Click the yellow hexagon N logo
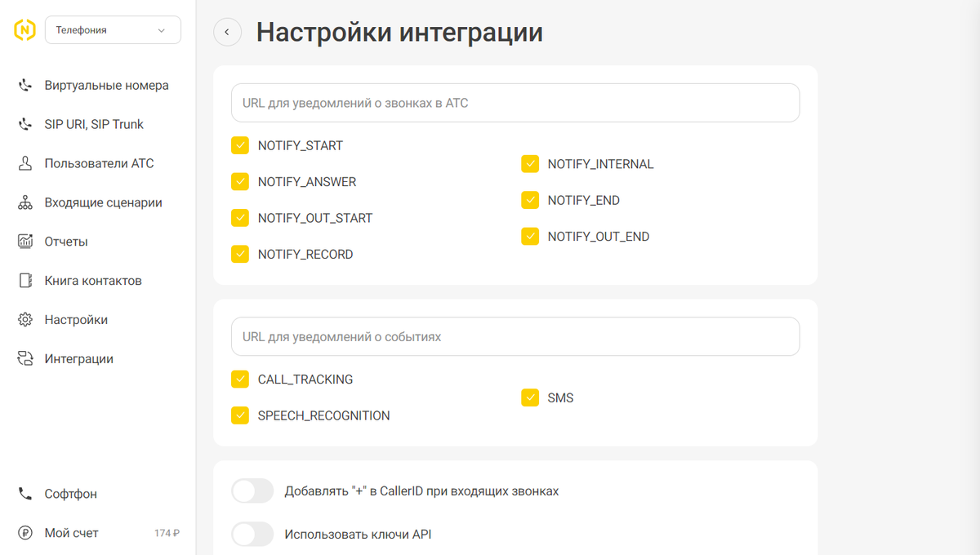Image resolution: width=980 pixels, height=555 pixels. tap(25, 30)
